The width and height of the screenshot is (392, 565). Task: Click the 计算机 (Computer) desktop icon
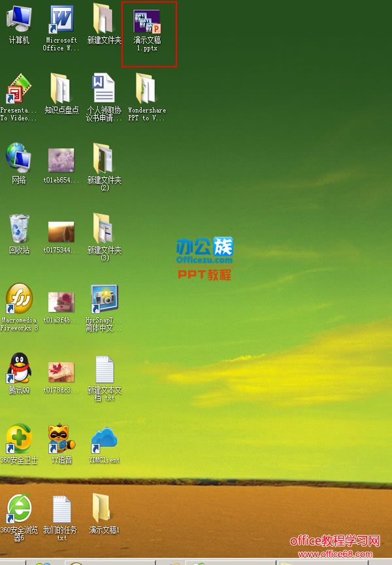pyautogui.click(x=19, y=20)
